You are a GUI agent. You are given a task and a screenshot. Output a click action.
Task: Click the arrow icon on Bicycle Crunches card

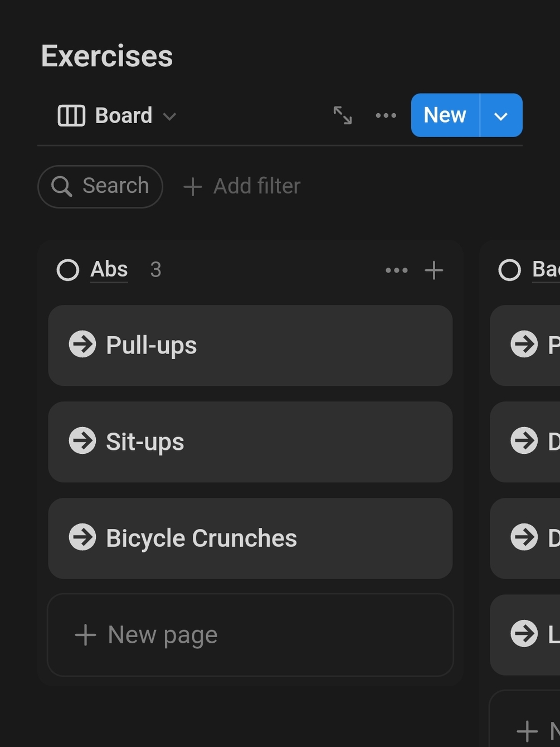[x=82, y=537]
